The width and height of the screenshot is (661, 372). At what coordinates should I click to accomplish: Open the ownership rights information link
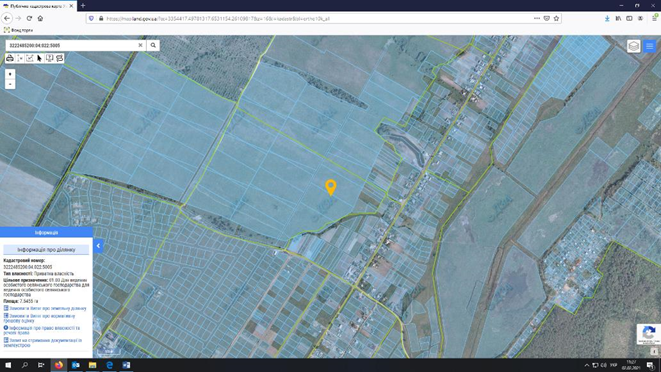tap(42, 330)
